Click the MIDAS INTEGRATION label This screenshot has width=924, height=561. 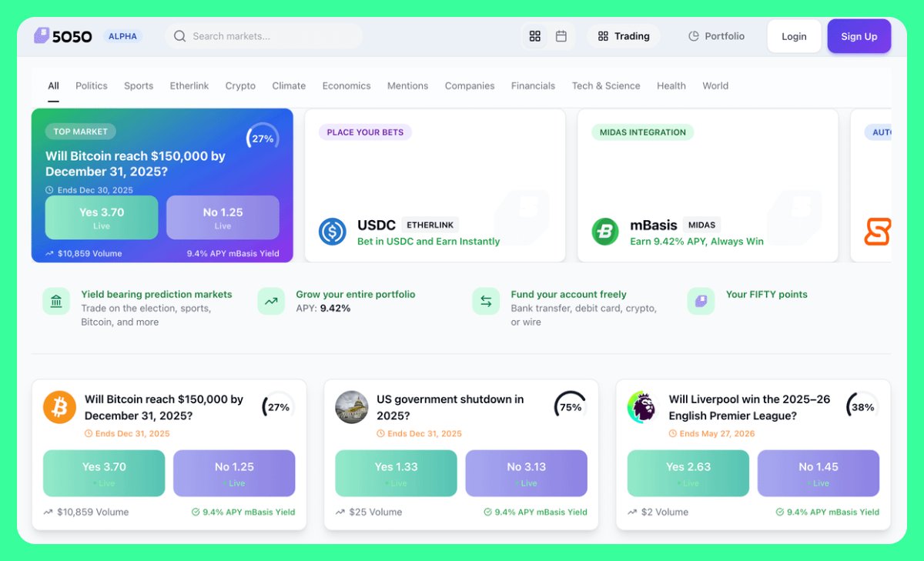tap(642, 132)
